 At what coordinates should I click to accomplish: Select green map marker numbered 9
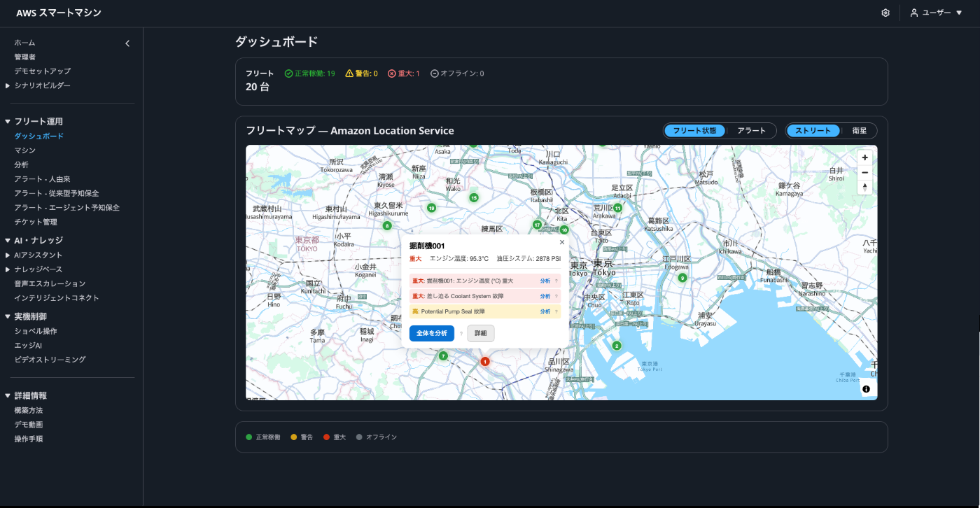(x=682, y=278)
